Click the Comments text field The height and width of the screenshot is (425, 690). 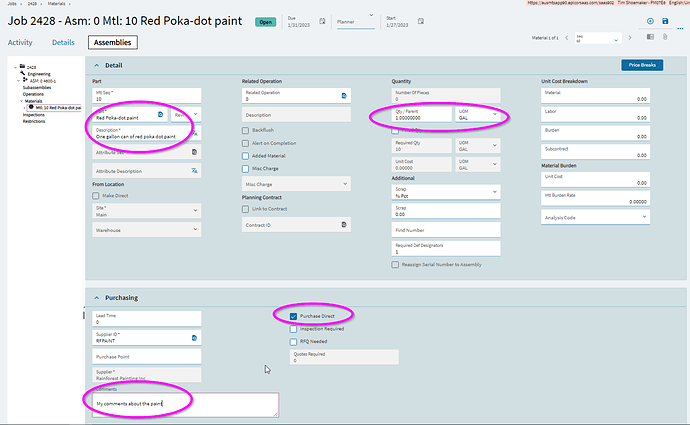[x=185, y=404]
